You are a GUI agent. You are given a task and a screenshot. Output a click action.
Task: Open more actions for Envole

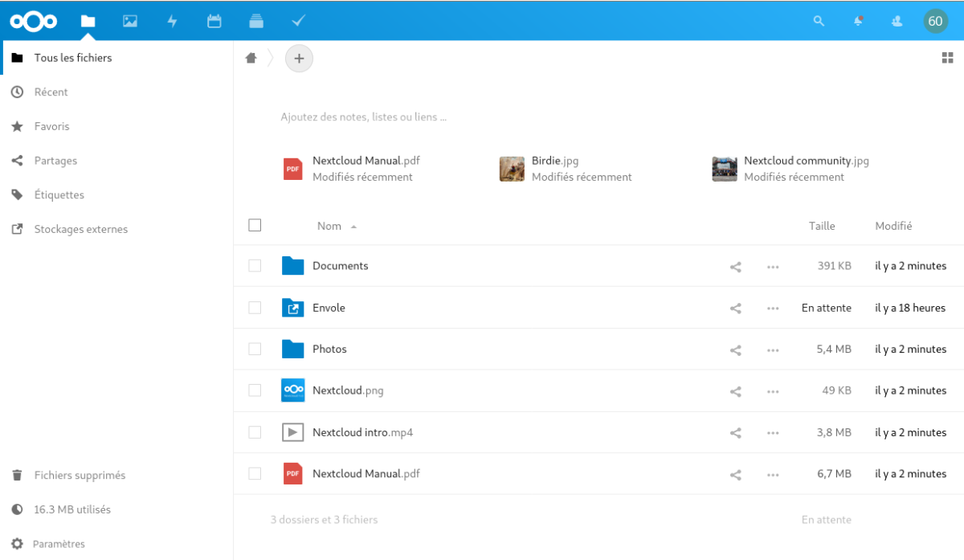773,308
